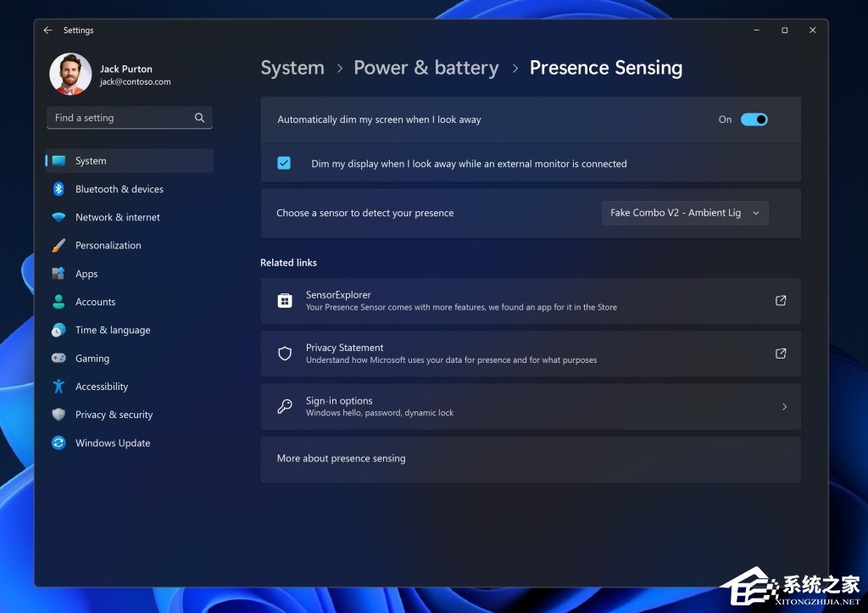The height and width of the screenshot is (613, 868).
Task: Click Jack Purton's profile picture
Action: coord(70,74)
